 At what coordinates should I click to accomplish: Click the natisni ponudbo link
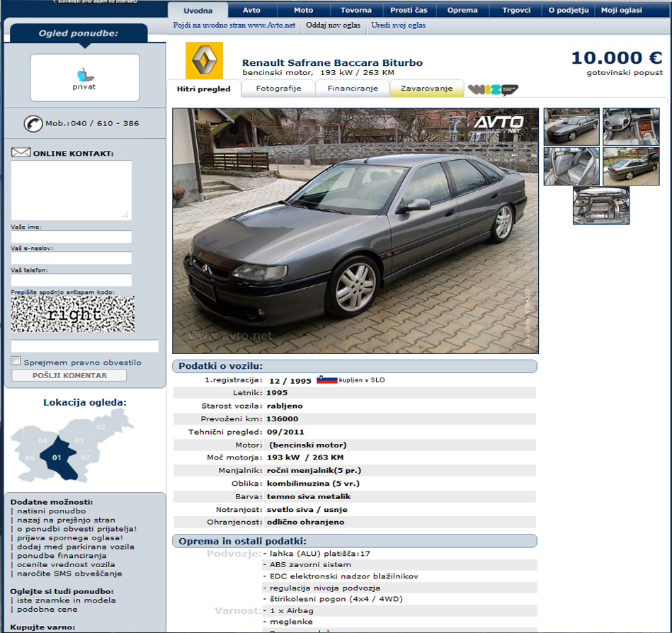coord(52,511)
